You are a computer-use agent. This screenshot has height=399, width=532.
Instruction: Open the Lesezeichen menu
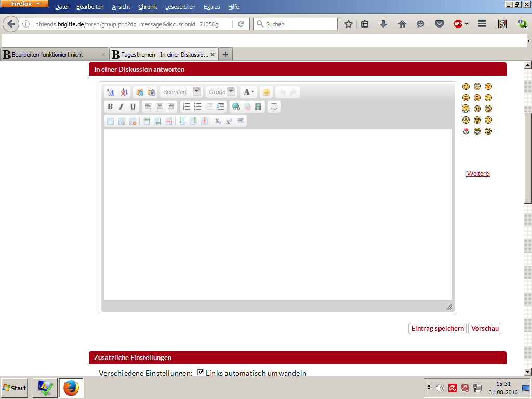(180, 7)
